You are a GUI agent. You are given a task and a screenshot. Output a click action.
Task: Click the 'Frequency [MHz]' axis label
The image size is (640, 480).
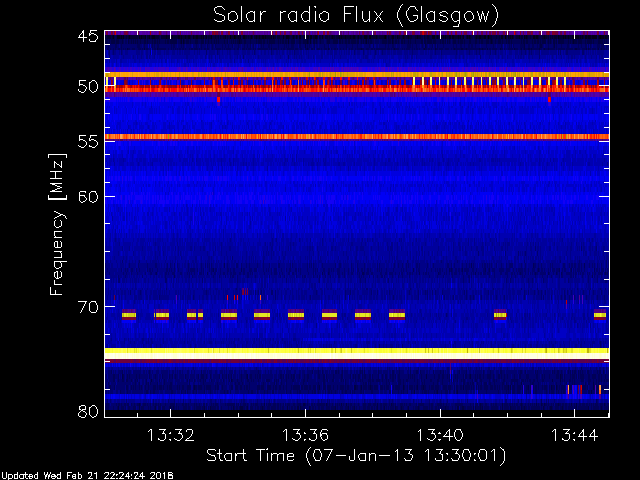point(57,224)
